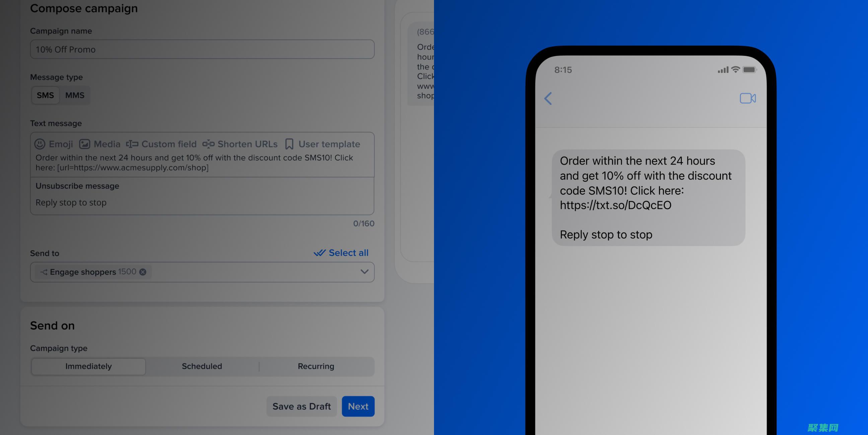Click the Select all checkmark icon
The image size is (868, 435).
(319, 252)
